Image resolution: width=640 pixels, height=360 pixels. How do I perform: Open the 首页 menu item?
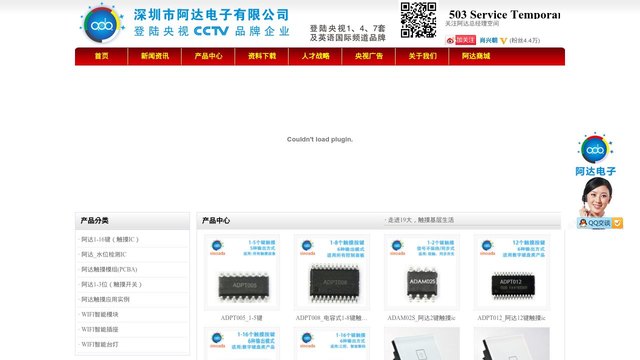(101, 56)
